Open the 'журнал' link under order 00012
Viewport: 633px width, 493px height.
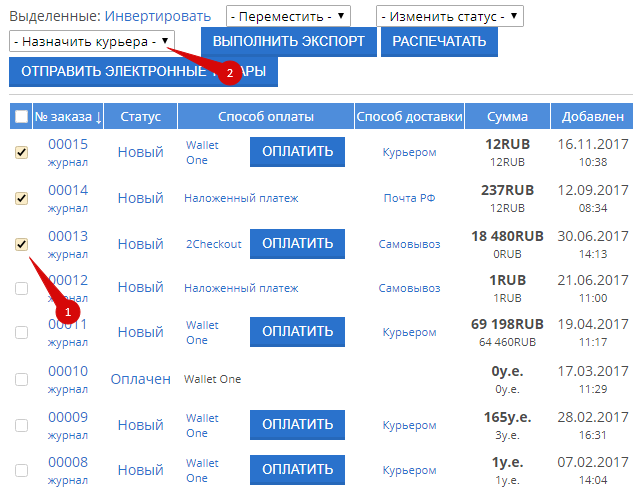[68, 299]
